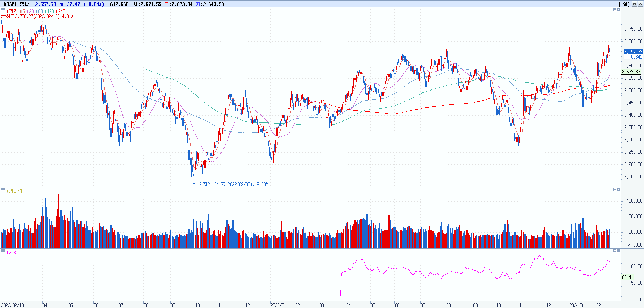
Task: Select the 240-day moving average legend
Action: (61, 12)
